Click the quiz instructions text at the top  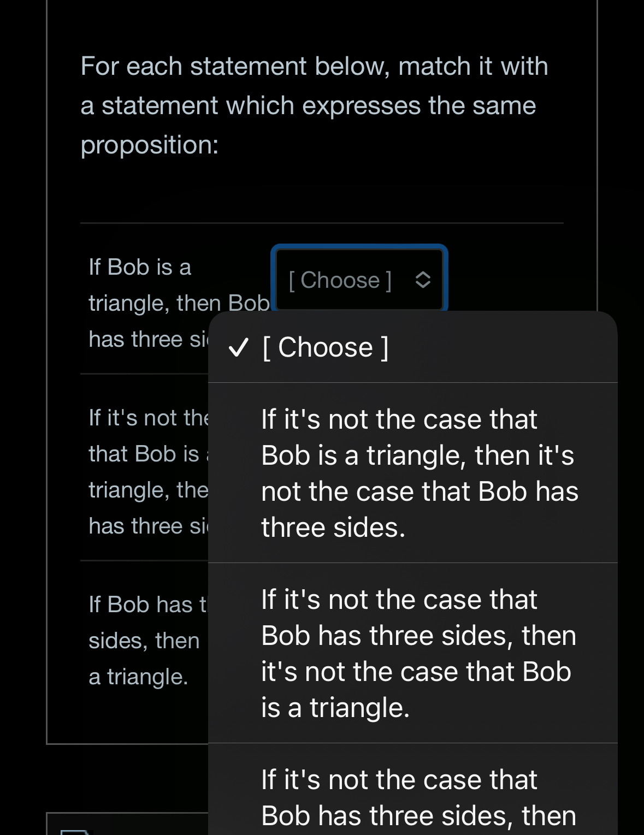click(314, 104)
